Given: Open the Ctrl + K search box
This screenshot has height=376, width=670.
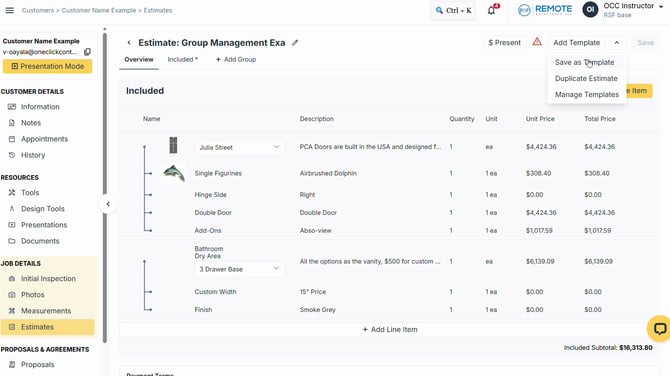Looking at the screenshot, I should point(453,10).
